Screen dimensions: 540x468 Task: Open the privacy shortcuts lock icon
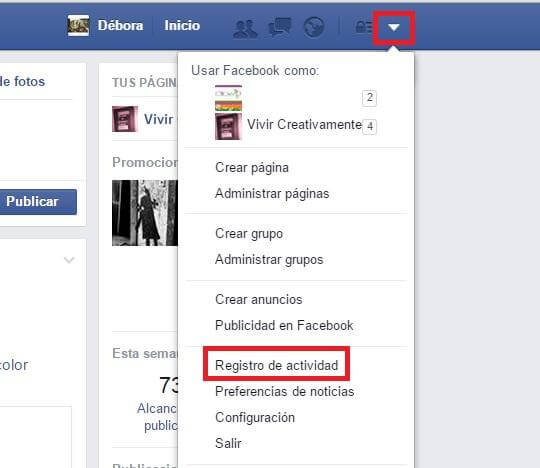tap(364, 27)
